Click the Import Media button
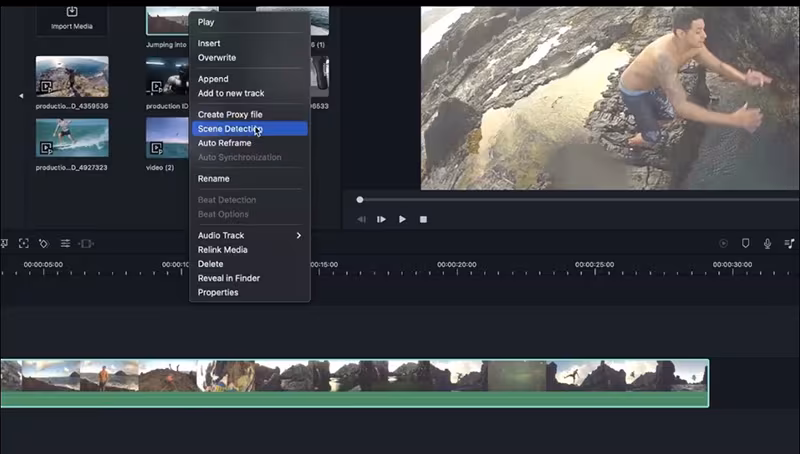 pyautogui.click(x=72, y=18)
